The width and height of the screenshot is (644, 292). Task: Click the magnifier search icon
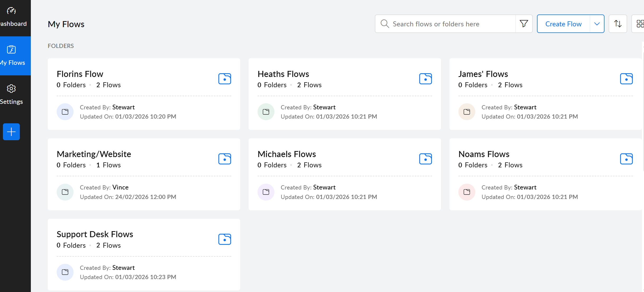coord(385,24)
